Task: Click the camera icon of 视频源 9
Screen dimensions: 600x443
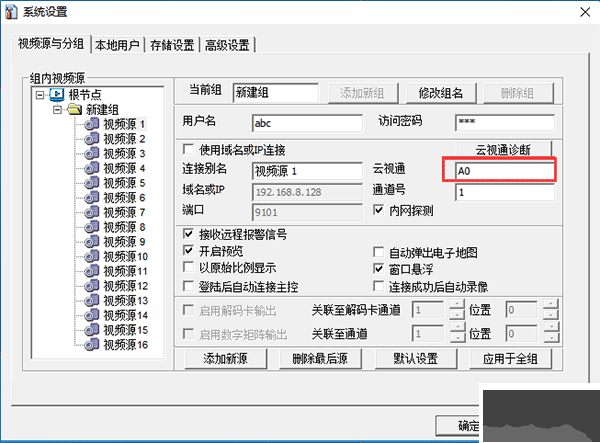Action: 92,241
